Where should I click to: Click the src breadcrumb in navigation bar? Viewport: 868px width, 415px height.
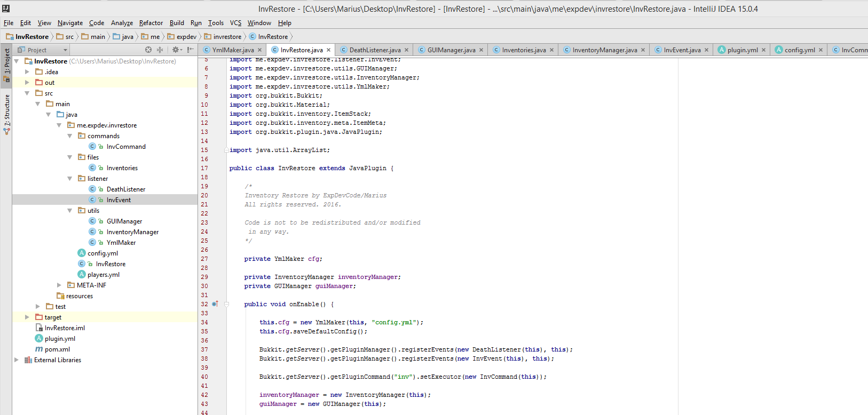point(65,37)
